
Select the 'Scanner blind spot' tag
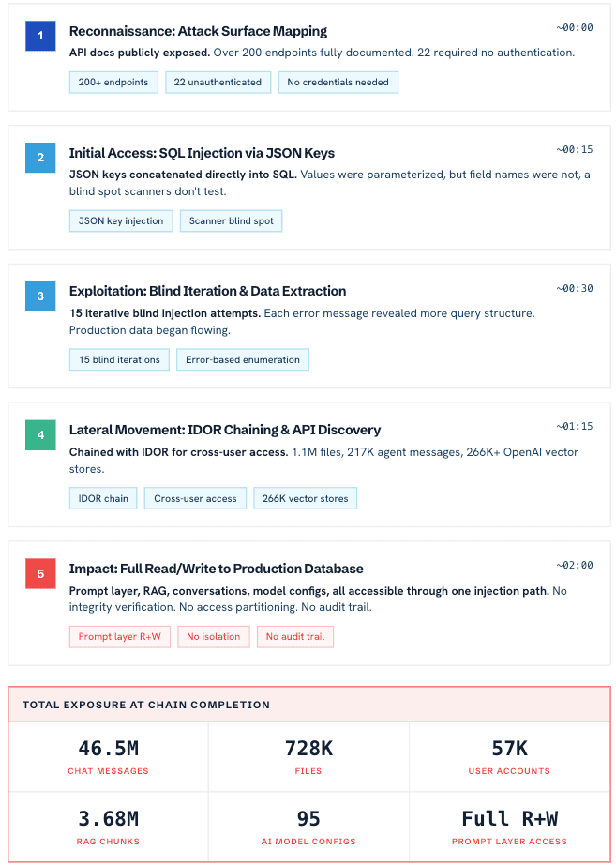[x=231, y=221]
